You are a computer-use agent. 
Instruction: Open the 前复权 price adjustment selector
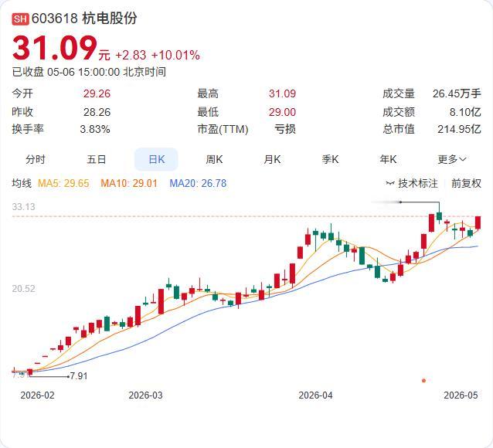point(466,183)
